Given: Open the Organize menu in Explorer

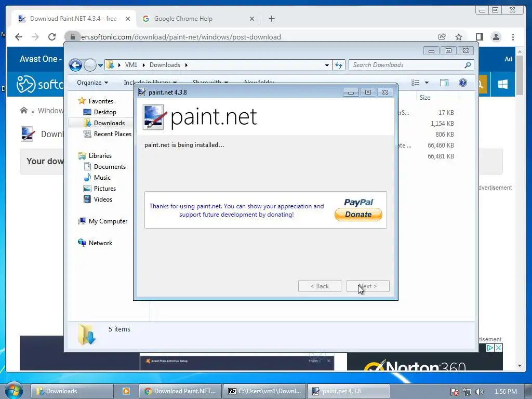Looking at the screenshot, I should [x=92, y=83].
